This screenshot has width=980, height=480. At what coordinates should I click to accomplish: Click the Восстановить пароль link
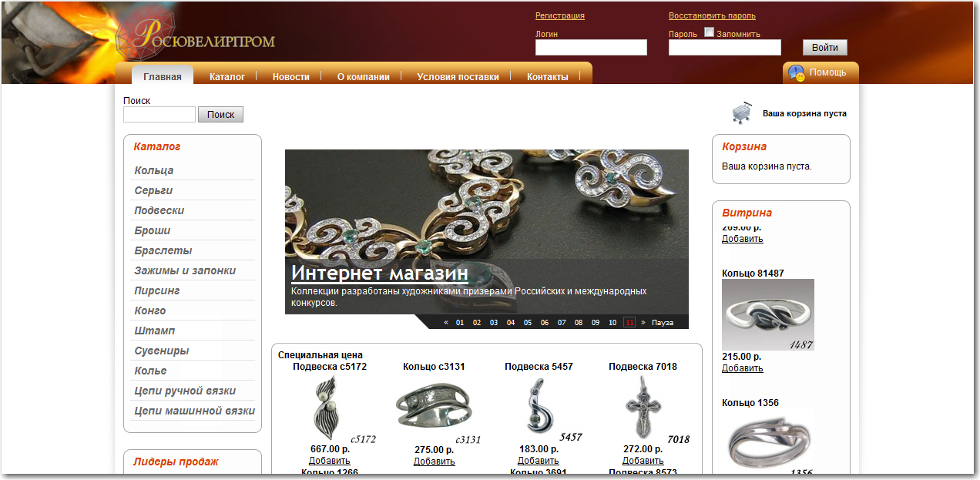(x=712, y=15)
